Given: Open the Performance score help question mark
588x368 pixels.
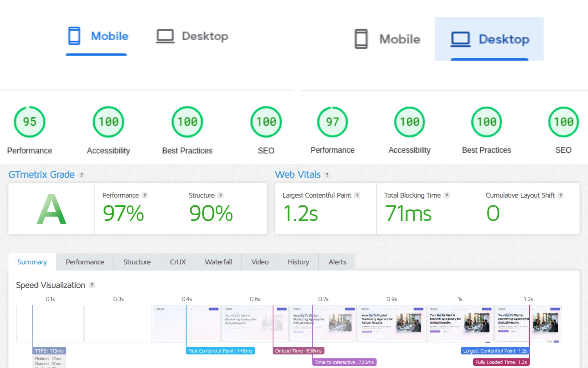Looking at the screenshot, I should [x=145, y=195].
